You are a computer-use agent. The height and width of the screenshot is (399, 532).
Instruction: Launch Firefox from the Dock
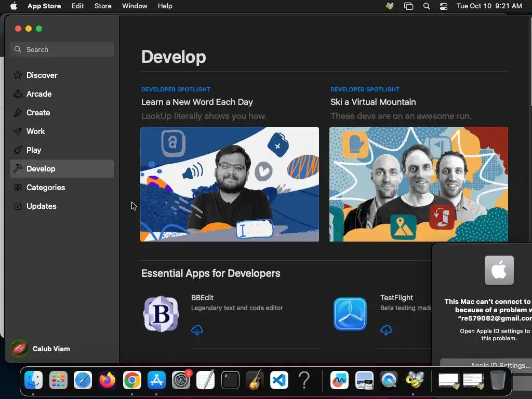point(107,380)
